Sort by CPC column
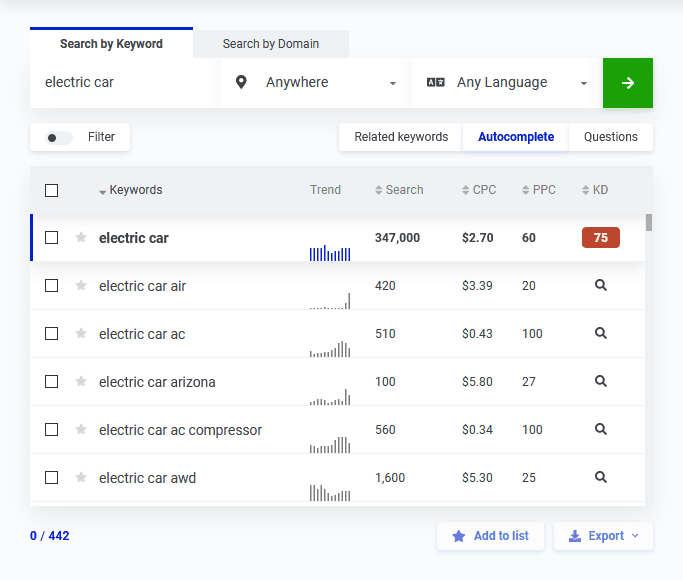 tap(479, 190)
